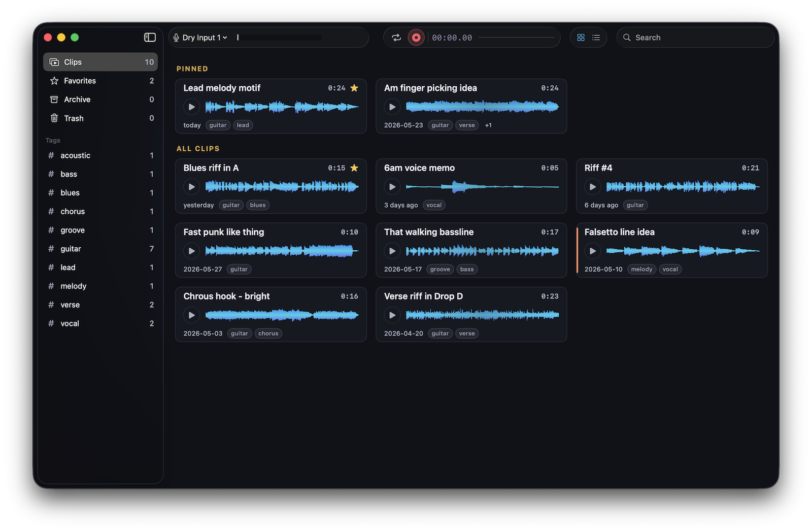The height and width of the screenshot is (532, 812).
Task: Filter by the acoustic tag
Action: point(100,155)
